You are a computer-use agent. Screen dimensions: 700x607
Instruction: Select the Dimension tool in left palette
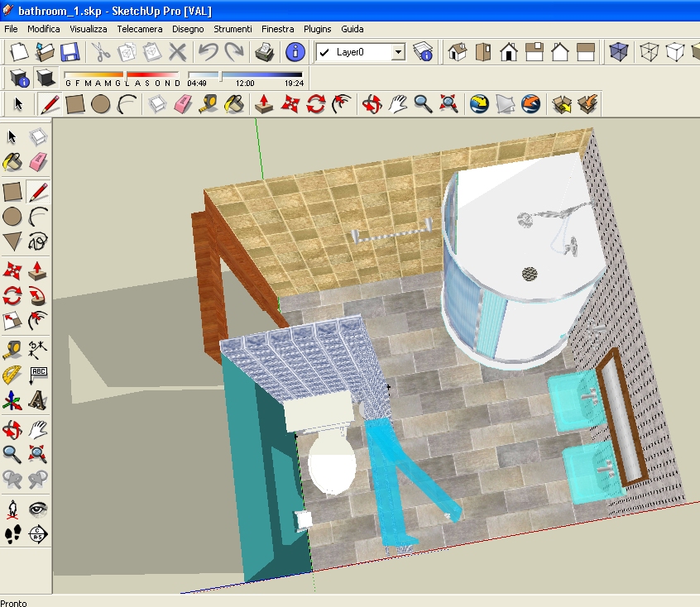pyautogui.click(x=38, y=350)
